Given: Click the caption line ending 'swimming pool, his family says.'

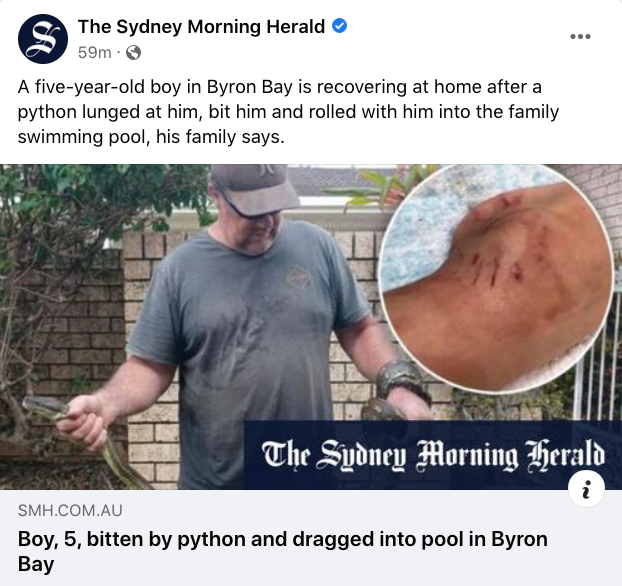Looking at the screenshot, I should point(151,137).
